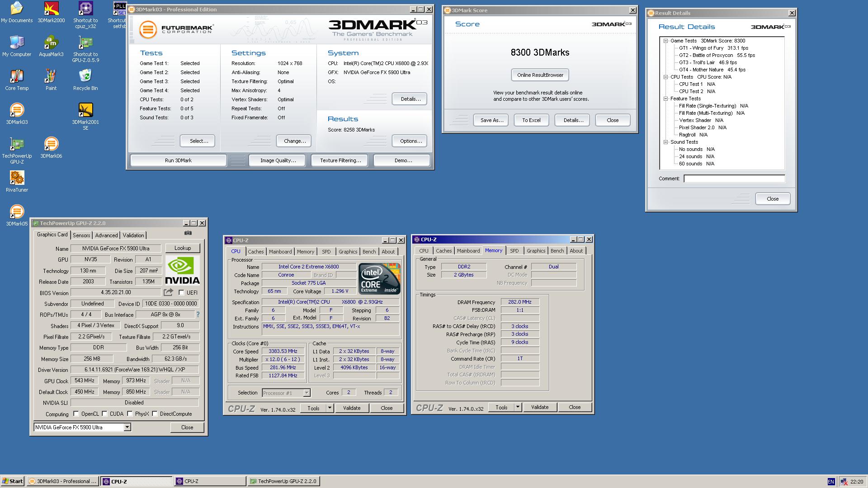Screen dimensions: 868x488
Task: Click the language EN indicator in tray
Action: click(831, 482)
